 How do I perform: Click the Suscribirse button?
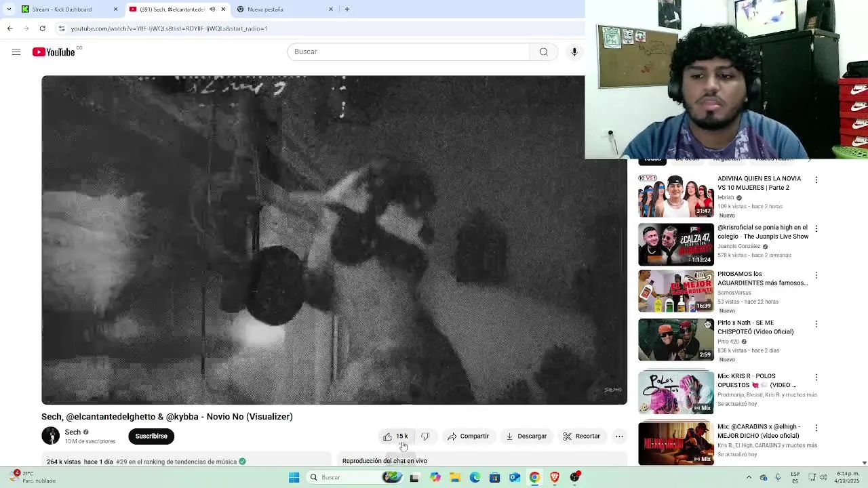(151, 436)
